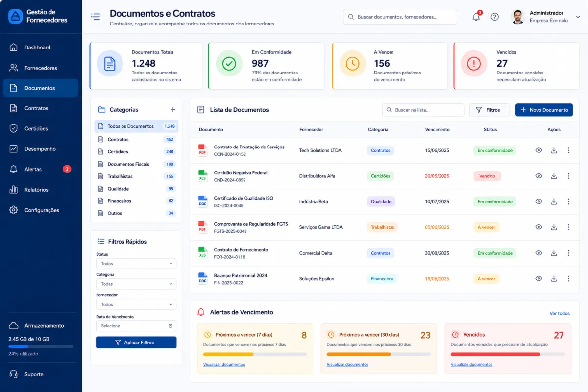Click Visualizar documentos in the Vencidos alert card
This screenshot has width=588, height=392.
pos(471,364)
